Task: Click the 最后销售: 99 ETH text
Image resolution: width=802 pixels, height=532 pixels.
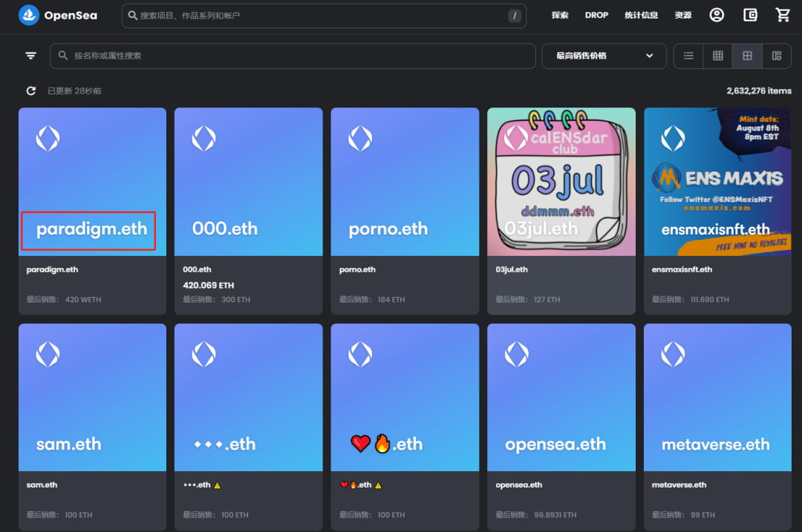Action: (683, 515)
